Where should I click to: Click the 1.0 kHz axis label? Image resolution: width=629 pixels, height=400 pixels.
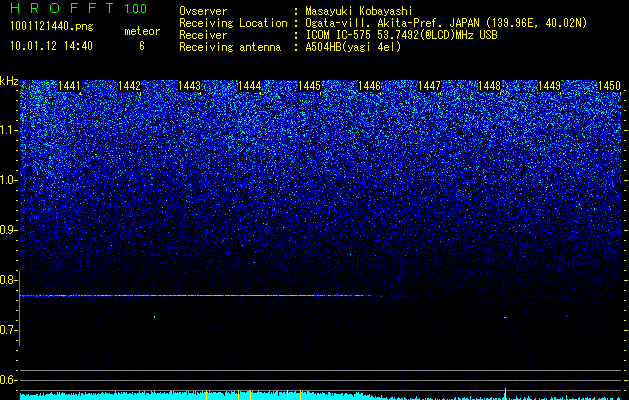(x=9, y=180)
